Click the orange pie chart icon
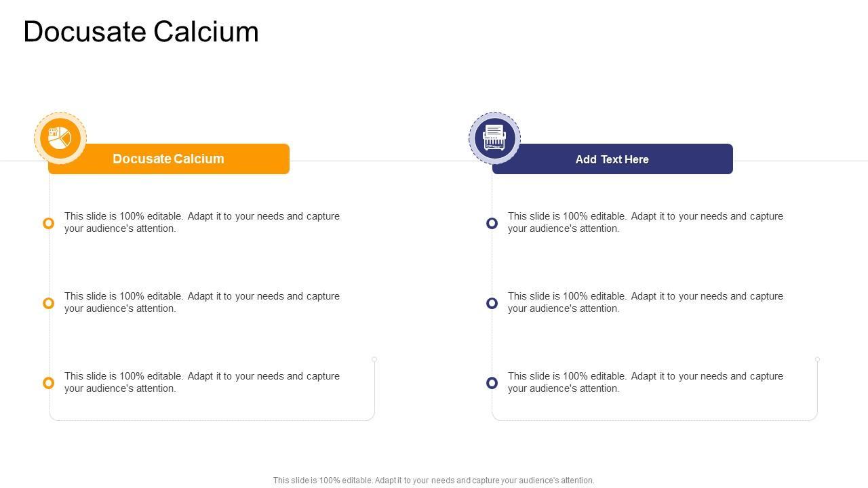 pos(60,138)
